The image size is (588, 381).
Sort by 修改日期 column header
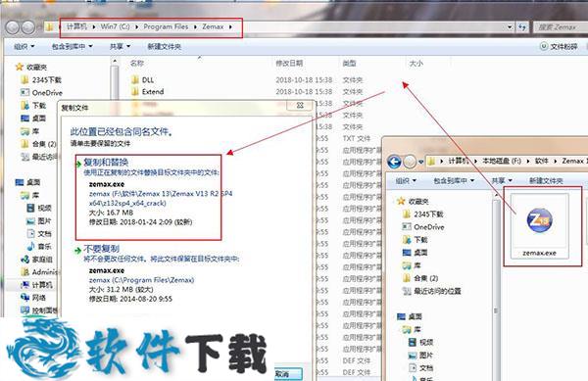[x=289, y=64]
